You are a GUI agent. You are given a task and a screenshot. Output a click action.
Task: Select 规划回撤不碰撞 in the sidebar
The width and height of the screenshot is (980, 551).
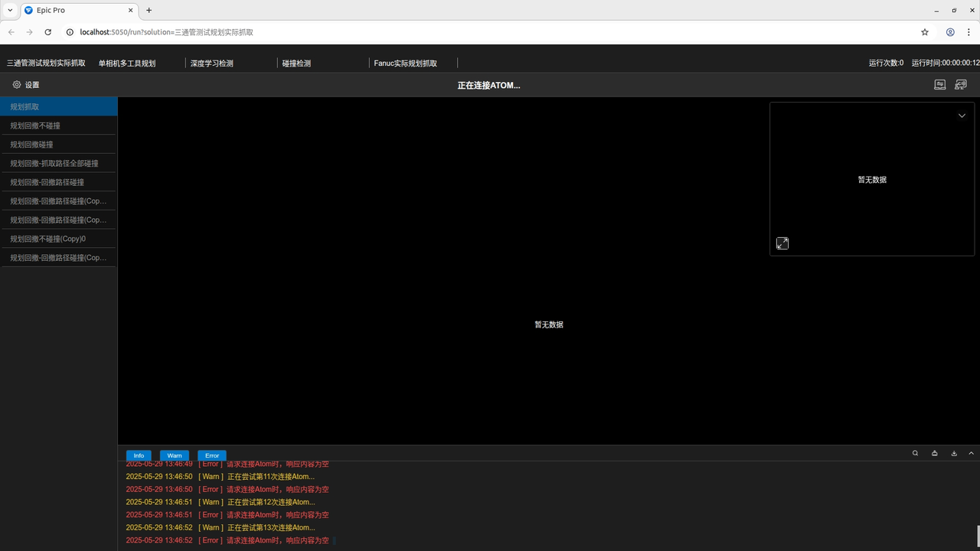pos(35,126)
